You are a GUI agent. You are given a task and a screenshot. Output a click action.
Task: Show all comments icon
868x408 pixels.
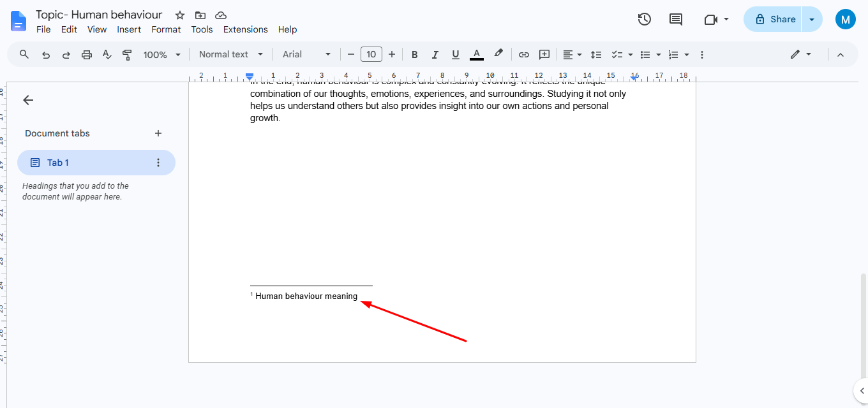(676, 20)
